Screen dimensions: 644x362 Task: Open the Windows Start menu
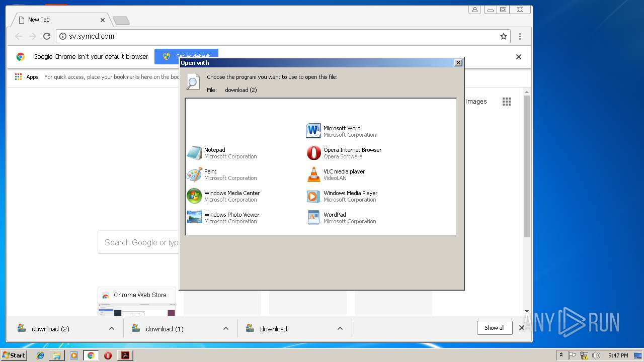tap(14, 355)
